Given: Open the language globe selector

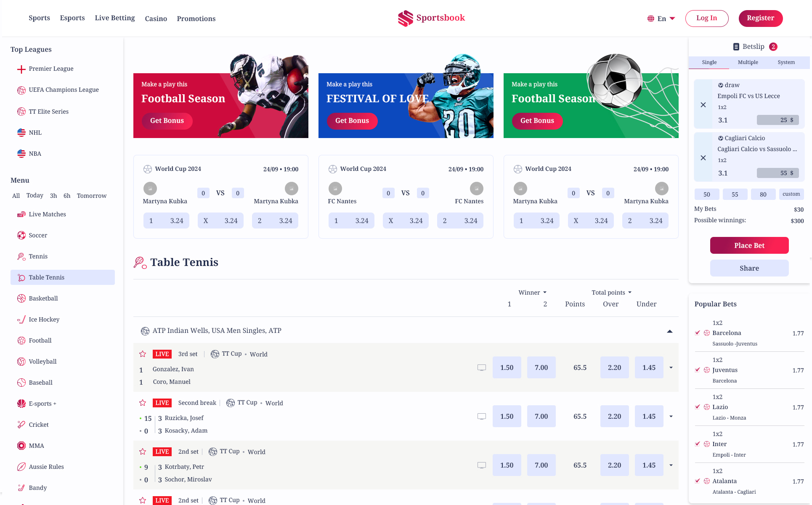Looking at the screenshot, I should tap(651, 19).
